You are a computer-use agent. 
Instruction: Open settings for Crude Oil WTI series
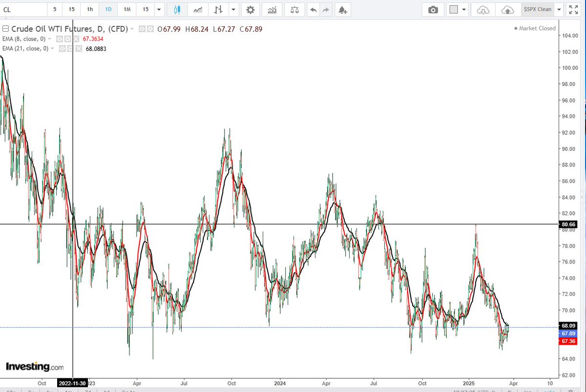(150, 29)
